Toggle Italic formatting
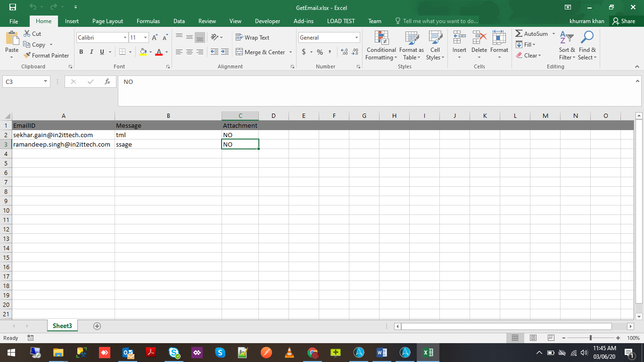 (91, 52)
